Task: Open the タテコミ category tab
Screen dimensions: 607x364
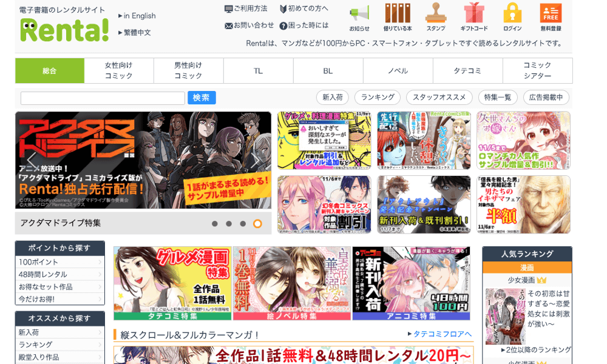Action: pyautogui.click(x=468, y=70)
